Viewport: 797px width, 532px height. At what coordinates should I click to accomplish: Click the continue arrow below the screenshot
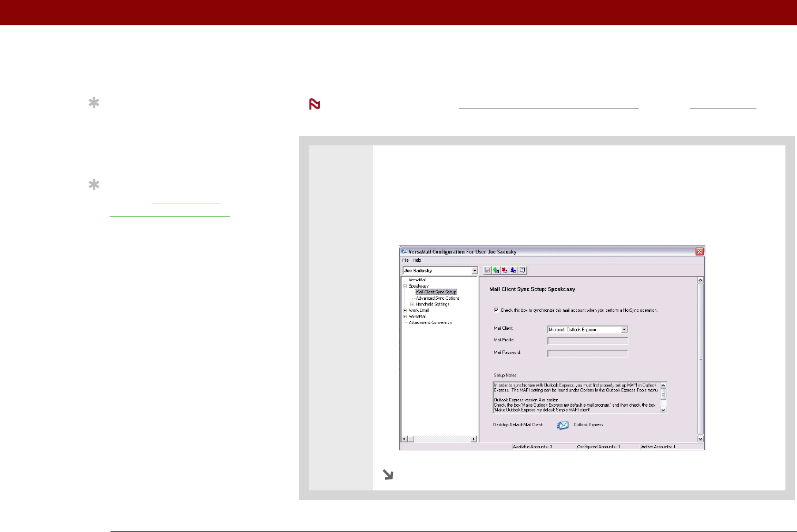click(x=388, y=475)
